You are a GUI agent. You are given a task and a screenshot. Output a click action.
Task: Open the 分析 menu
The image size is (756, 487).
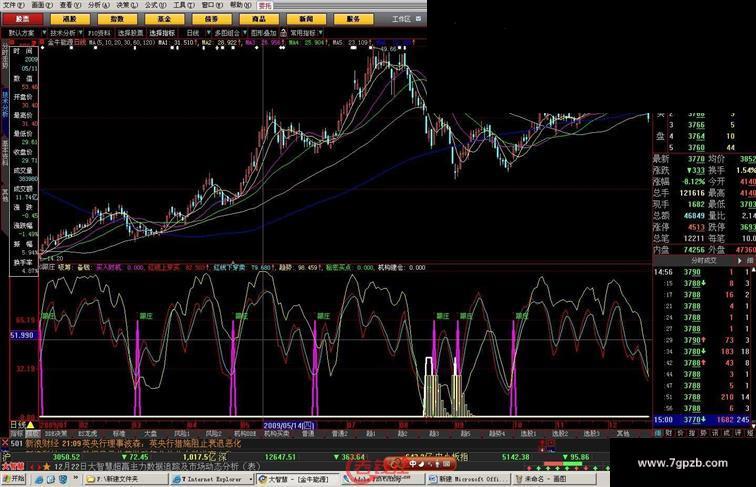[x=98, y=5]
